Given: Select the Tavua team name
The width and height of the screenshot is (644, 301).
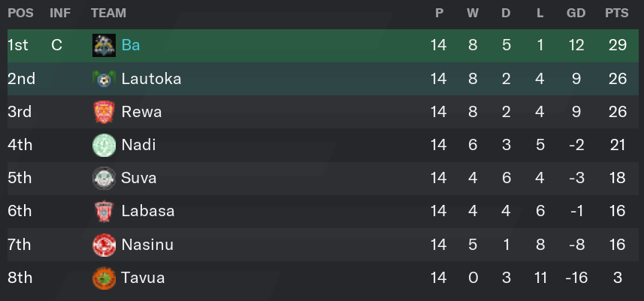Looking at the screenshot, I should pyautogui.click(x=143, y=278).
